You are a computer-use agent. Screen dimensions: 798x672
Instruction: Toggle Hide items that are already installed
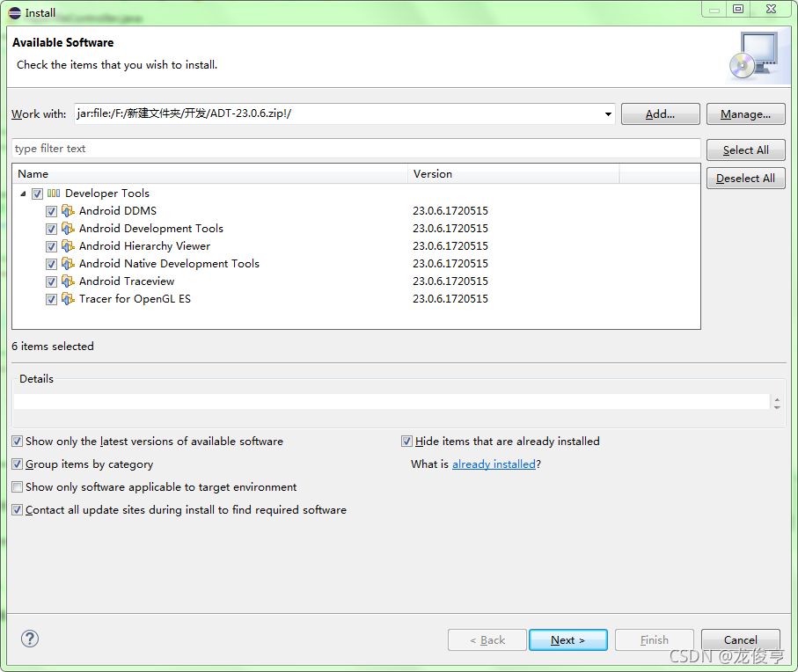coord(406,441)
